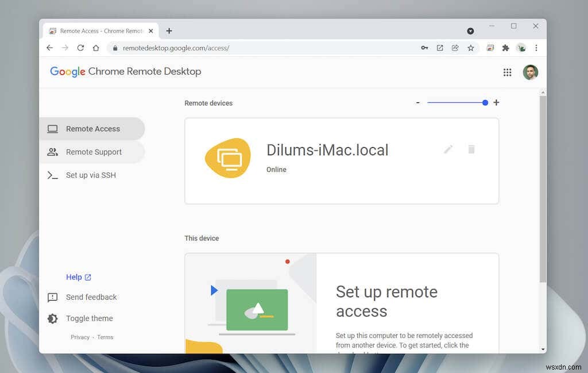Click the Remote devices section label
This screenshot has height=373, width=588.
click(208, 103)
